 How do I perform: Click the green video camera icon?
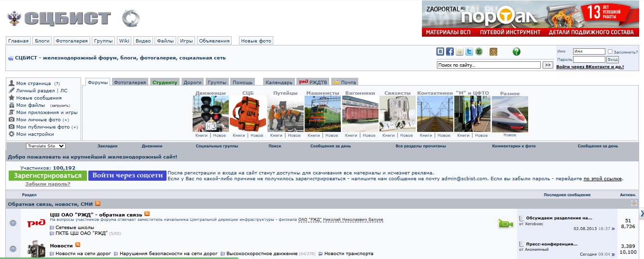pyautogui.click(x=505, y=223)
